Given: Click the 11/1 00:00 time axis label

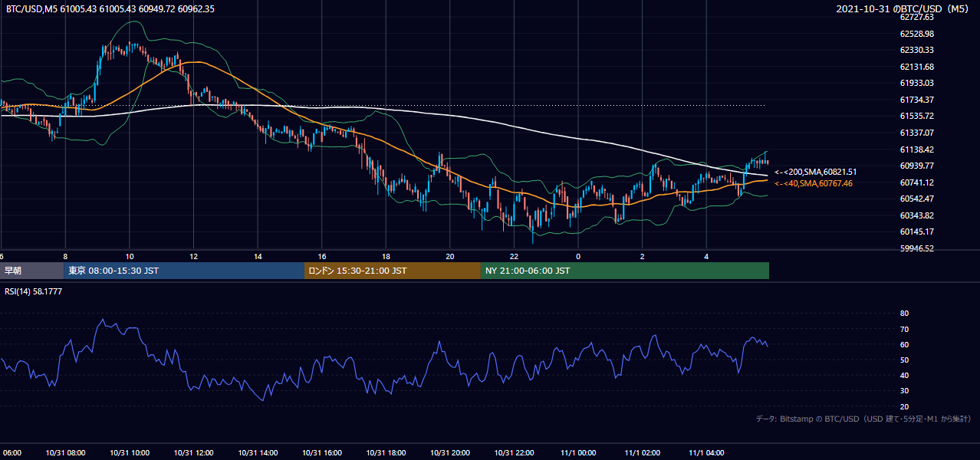Looking at the screenshot, I should 577,452.
